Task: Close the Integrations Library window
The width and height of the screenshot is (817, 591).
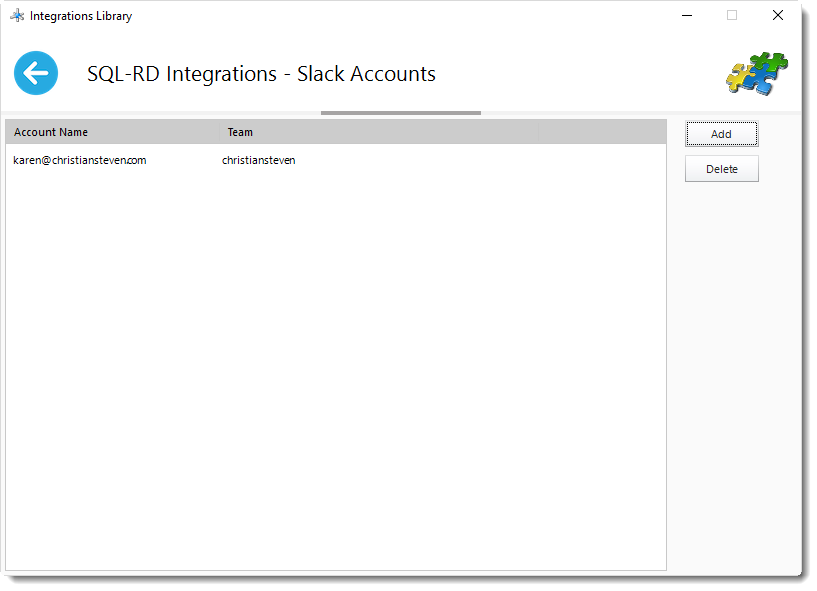Action: pos(777,16)
